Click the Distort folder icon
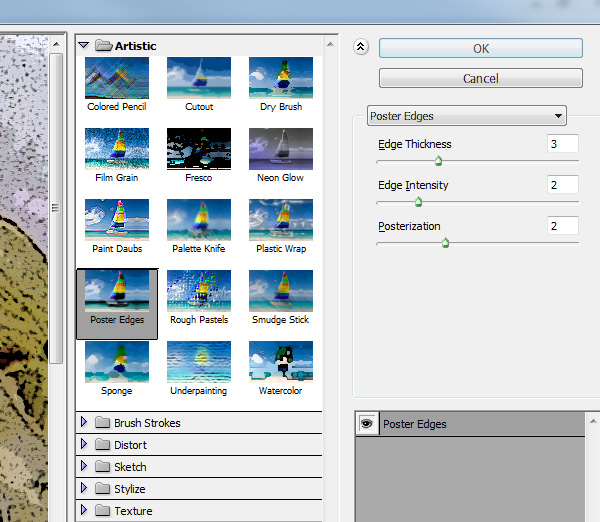The image size is (600, 522). pos(103,444)
